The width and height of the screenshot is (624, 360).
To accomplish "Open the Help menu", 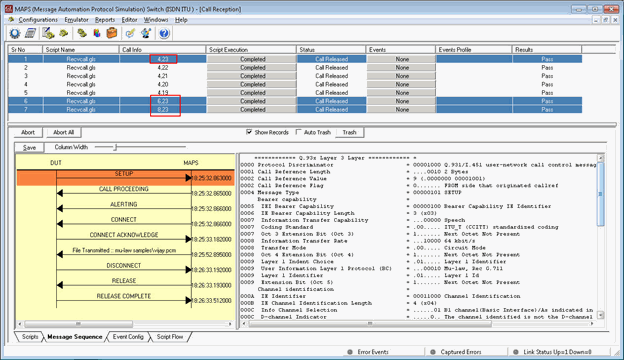I will pos(181,20).
